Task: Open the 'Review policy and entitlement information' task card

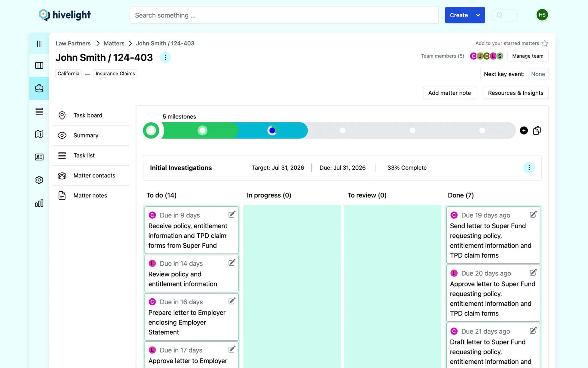Action: click(191, 274)
